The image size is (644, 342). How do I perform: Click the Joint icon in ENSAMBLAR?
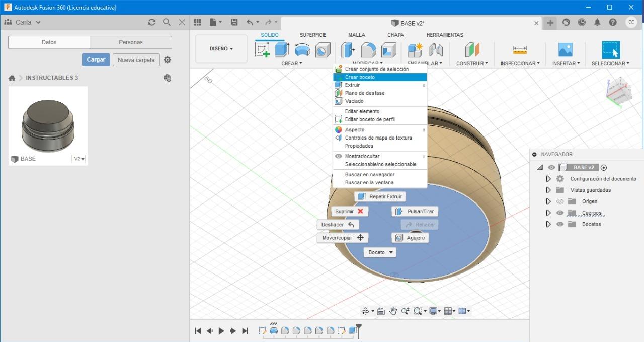click(x=436, y=50)
